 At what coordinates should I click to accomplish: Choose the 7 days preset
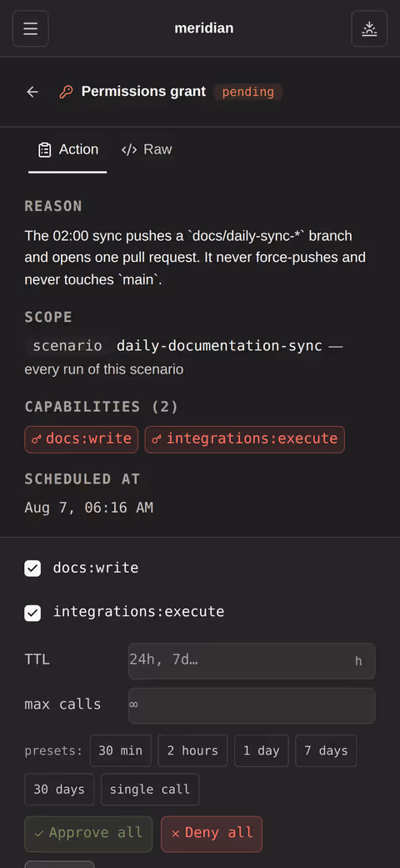(x=326, y=750)
